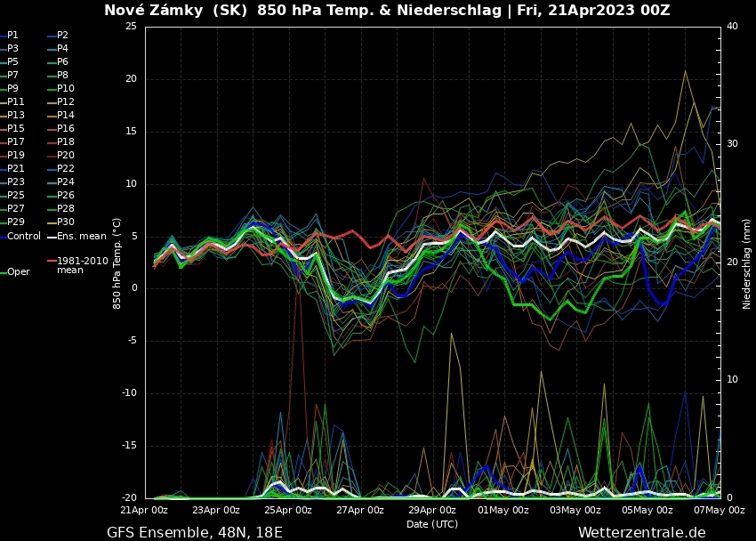This screenshot has width=756, height=541.
Task: Click the '850 hPa Temp. (°C)' left axis label
Action: 117,263
